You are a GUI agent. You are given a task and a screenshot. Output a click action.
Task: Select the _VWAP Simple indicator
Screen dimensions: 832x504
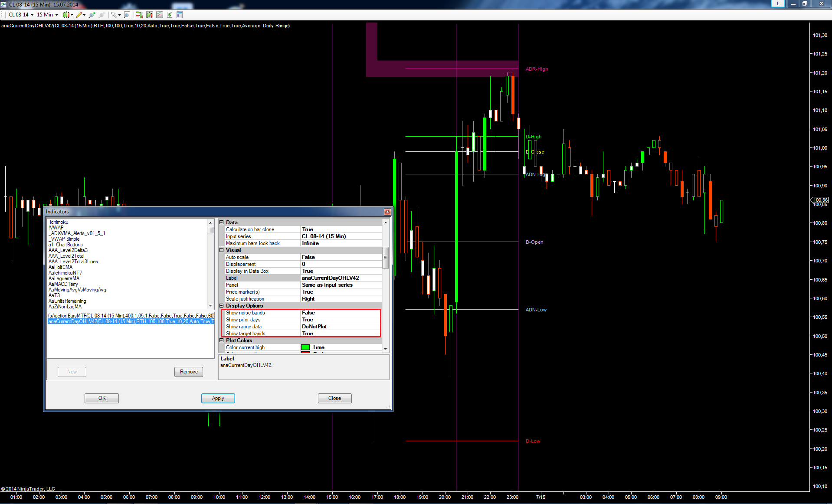(x=64, y=239)
